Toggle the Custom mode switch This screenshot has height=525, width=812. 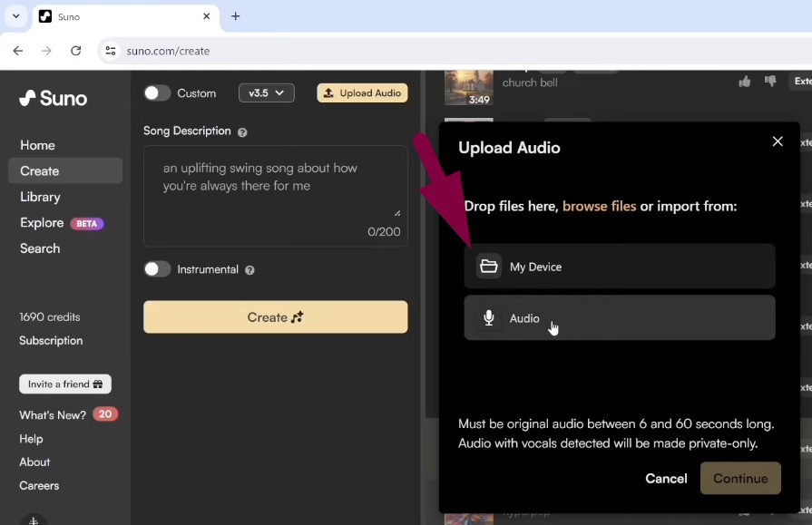point(157,93)
